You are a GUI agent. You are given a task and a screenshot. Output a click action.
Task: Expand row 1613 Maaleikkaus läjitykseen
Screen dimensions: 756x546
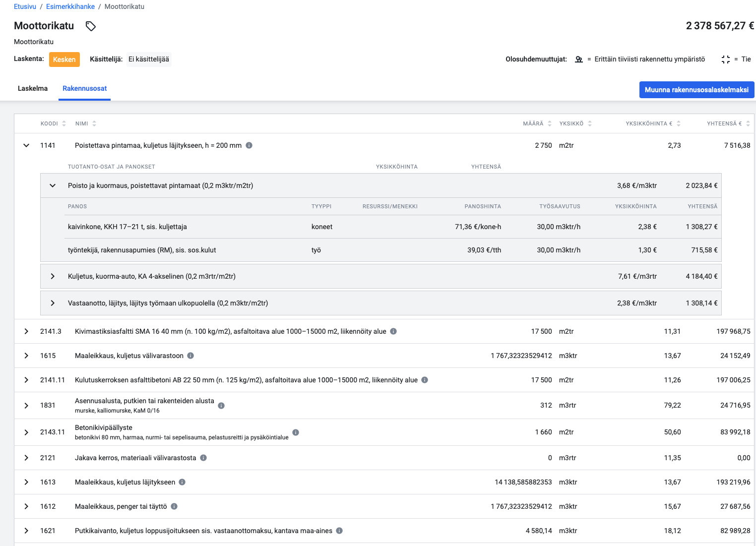coord(26,482)
